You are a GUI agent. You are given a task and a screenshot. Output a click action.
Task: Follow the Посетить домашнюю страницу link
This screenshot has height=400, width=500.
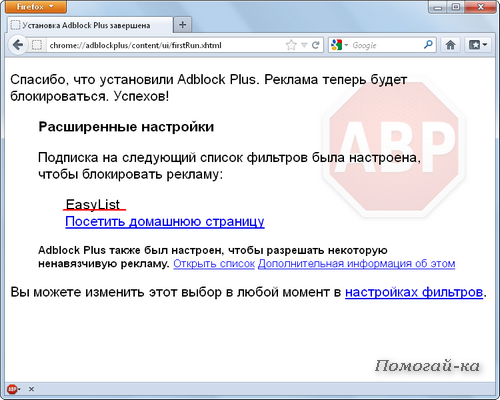point(165,222)
